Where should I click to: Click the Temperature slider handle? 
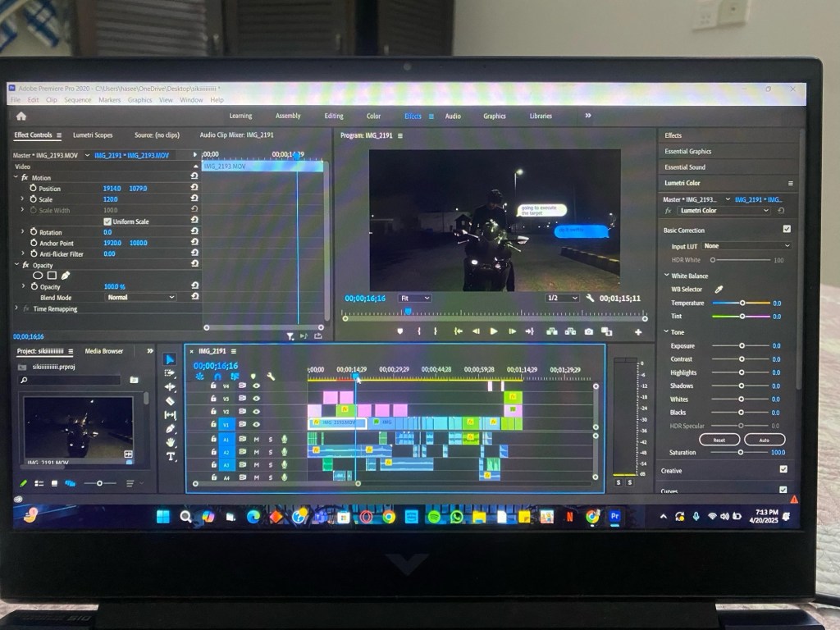tap(742, 304)
